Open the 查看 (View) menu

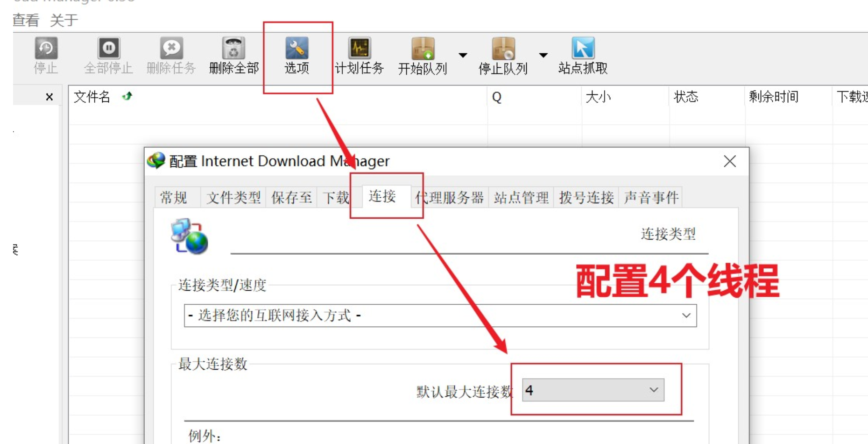point(26,20)
